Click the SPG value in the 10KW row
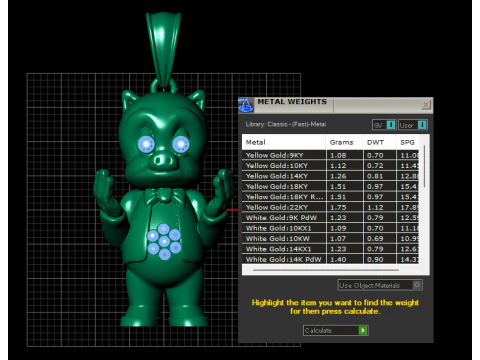Screen dimensions: 480x360 (x=408, y=238)
